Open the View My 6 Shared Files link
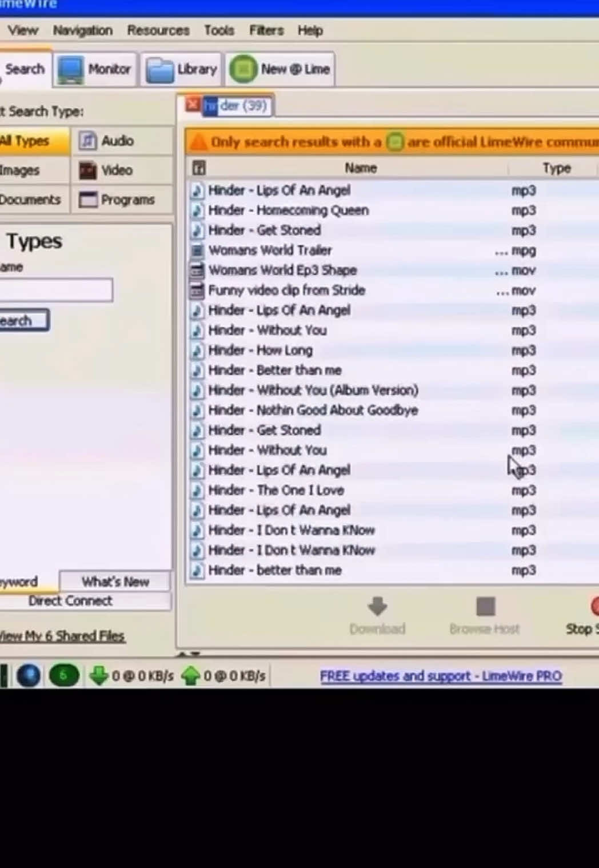The height and width of the screenshot is (868, 599). pyautogui.click(x=62, y=636)
